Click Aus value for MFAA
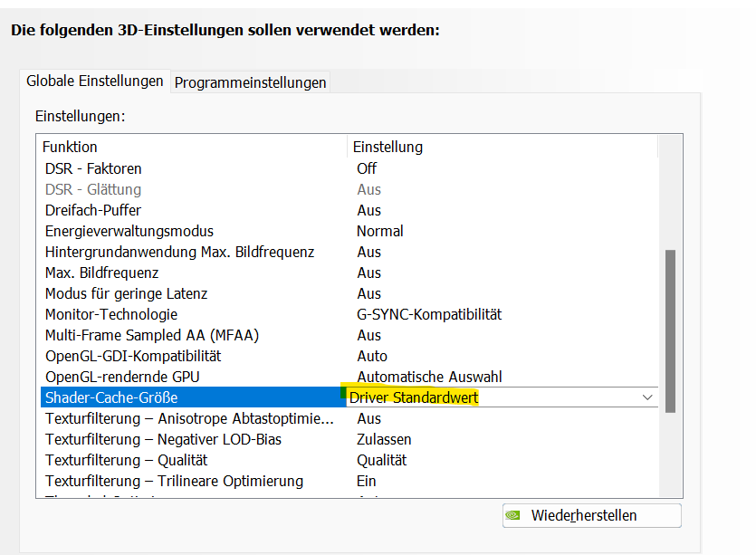Image resolution: width=756 pixels, height=555 pixels. [x=368, y=335]
